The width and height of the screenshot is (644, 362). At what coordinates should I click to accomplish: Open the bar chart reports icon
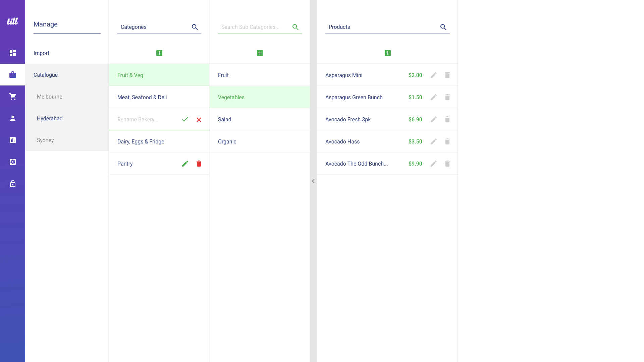coord(13,140)
